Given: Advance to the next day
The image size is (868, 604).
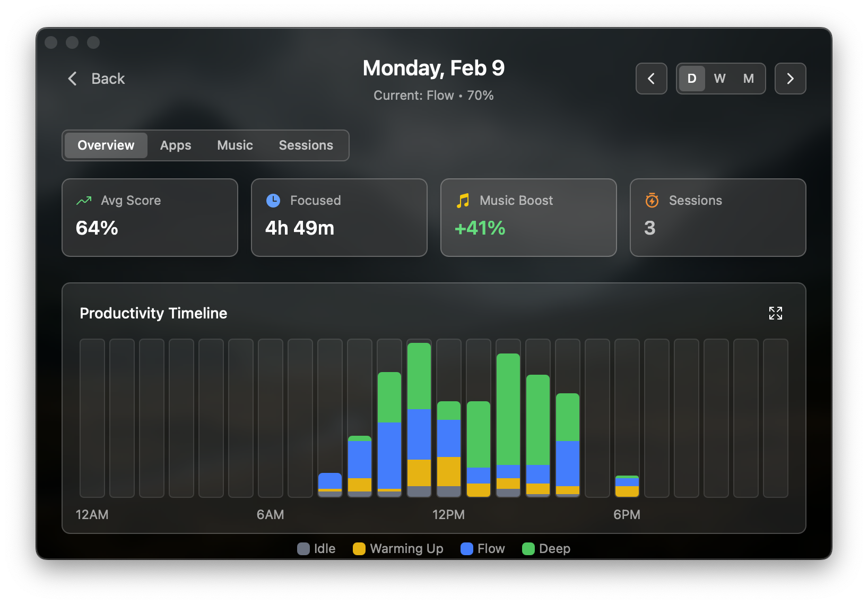Looking at the screenshot, I should tap(790, 79).
